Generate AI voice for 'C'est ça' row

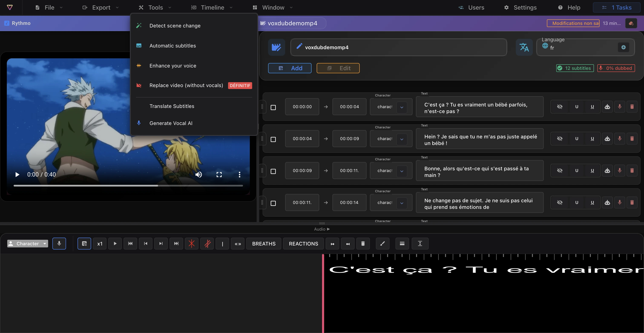607,107
